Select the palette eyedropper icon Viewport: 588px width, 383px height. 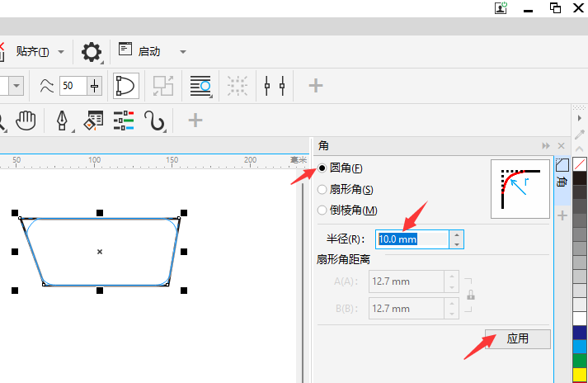point(580,134)
